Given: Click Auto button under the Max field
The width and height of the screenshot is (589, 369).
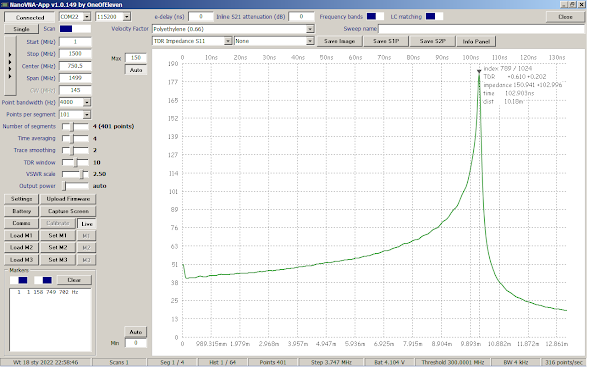Looking at the screenshot, I should point(136,70).
